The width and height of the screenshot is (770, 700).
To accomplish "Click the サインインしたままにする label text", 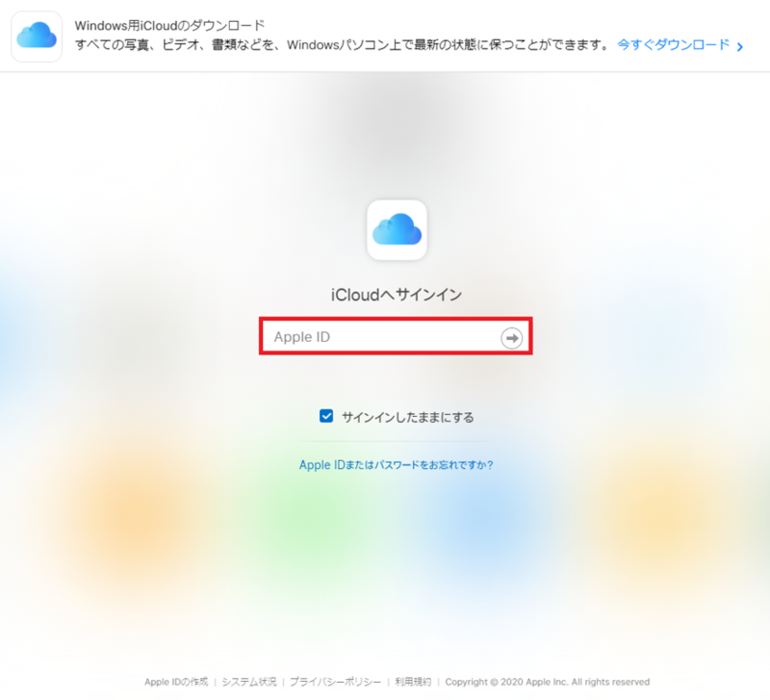I will 407,417.
